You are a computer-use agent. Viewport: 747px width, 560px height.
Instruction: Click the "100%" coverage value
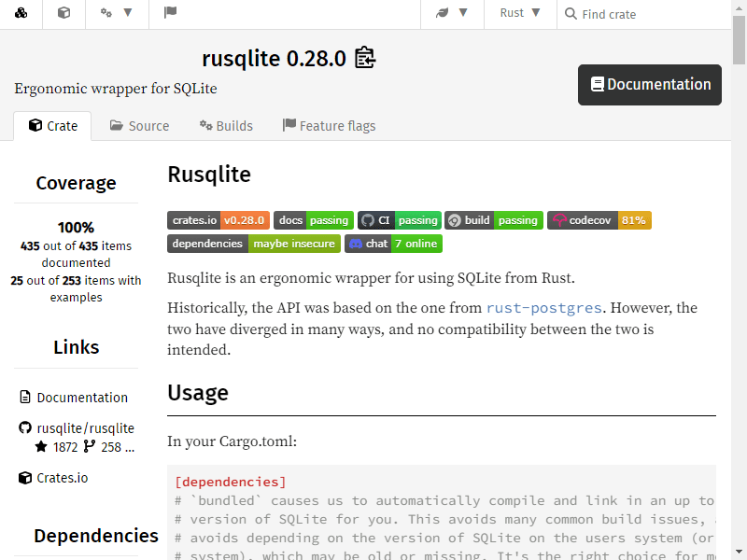(77, 228)
